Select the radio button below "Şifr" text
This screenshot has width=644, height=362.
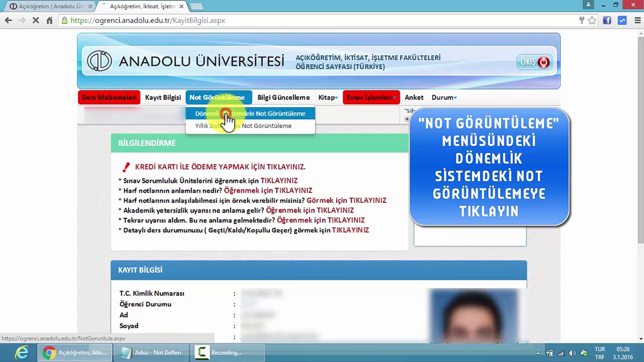coord(407,119)
